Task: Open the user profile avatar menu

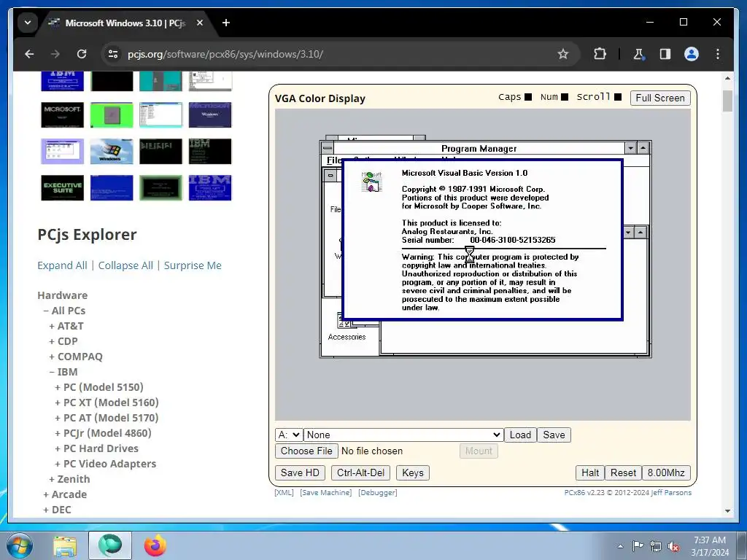Action: 692,54
